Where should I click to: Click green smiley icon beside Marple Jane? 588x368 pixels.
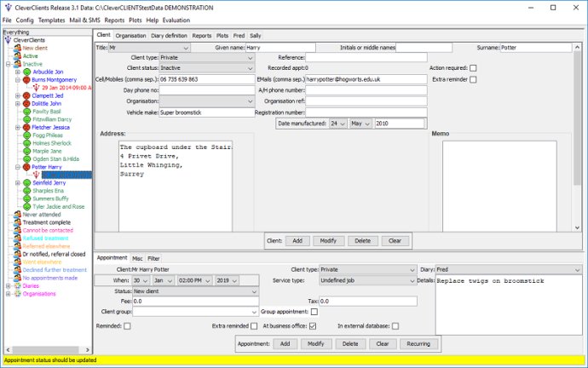(26, 151)
